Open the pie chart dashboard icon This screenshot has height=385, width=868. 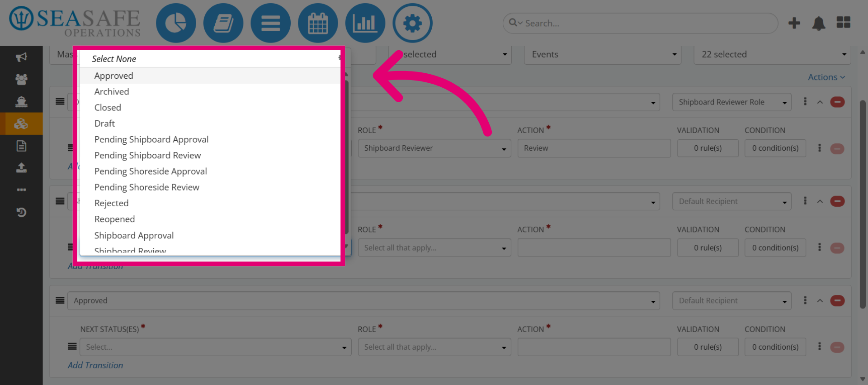(x=176, y=23)
